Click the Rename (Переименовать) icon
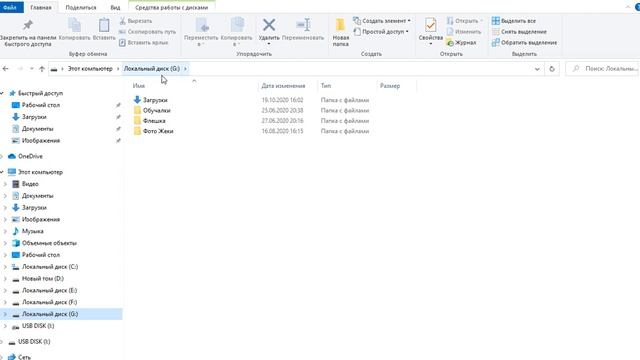The image size is (640, 360). [x=303, y=25]
